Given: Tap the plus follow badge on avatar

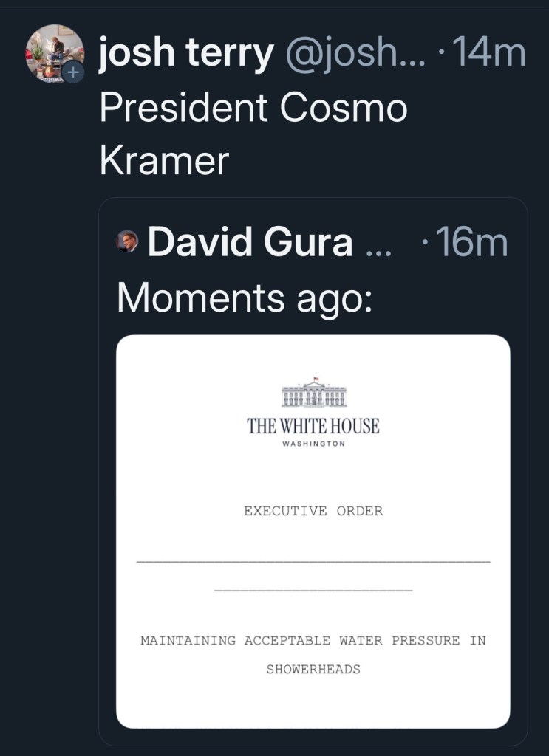Looking at the screenshot, I should click(72, 72).
